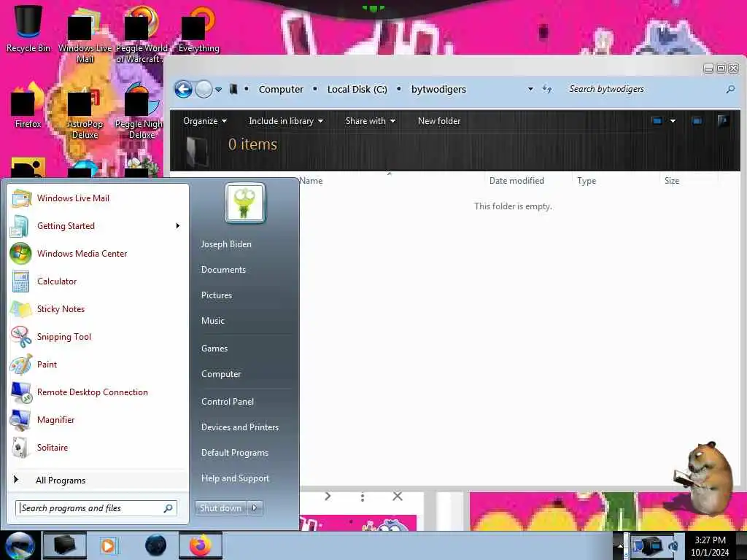
Task: Open Help and Support
Action: (x=235, y=478)
